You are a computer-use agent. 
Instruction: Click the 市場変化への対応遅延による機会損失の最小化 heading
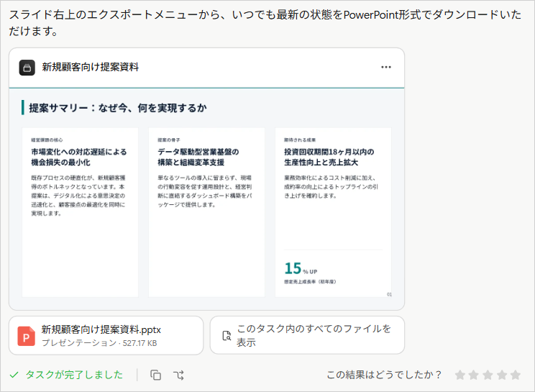click(79, 157)
